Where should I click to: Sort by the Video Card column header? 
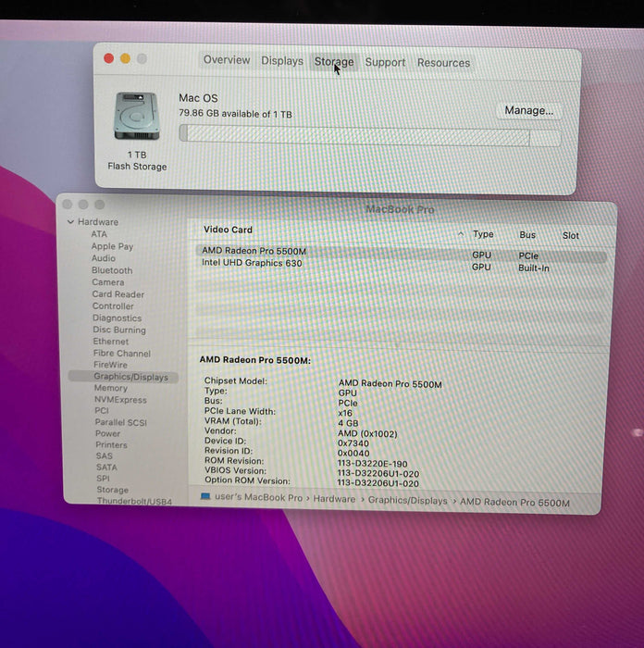pyautogui.click(x=228, y=230)
